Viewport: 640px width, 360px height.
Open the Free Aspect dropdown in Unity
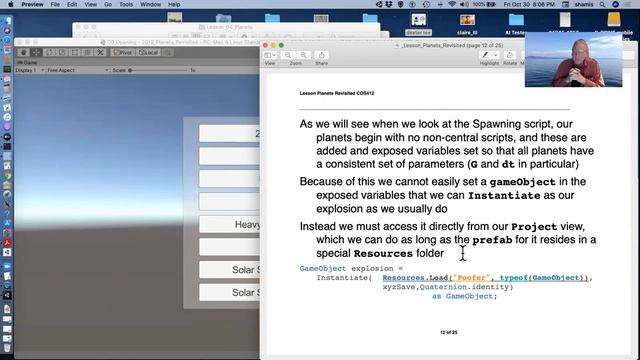(77, 70)
